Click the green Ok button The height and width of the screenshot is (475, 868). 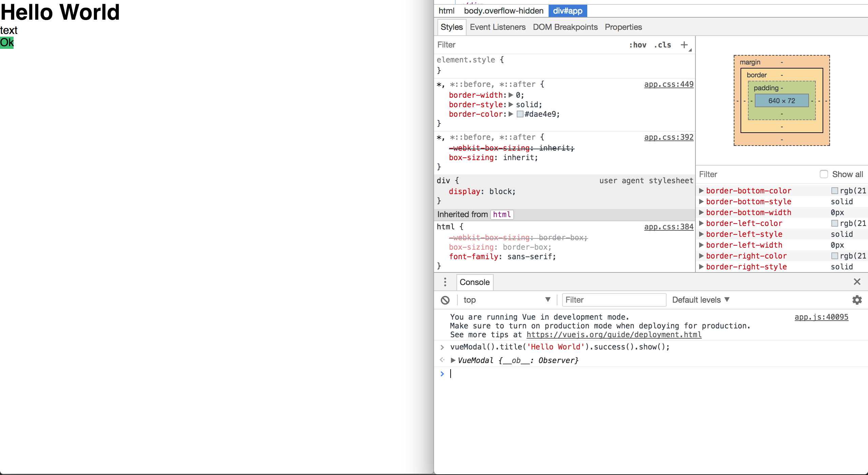pyautogui.click(x=7, y=43)
